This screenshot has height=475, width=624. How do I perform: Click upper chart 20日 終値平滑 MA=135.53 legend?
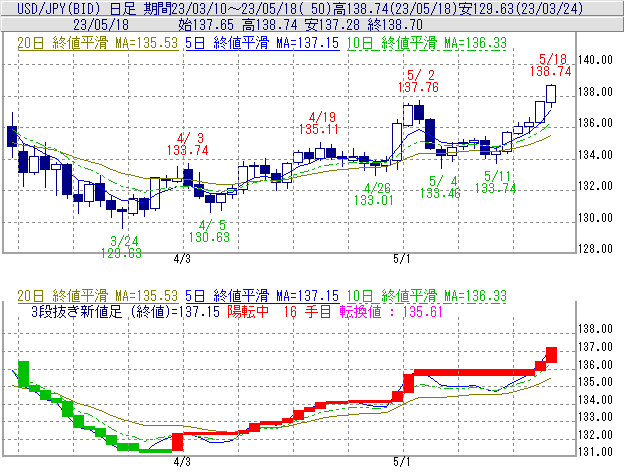pos(98,43)
